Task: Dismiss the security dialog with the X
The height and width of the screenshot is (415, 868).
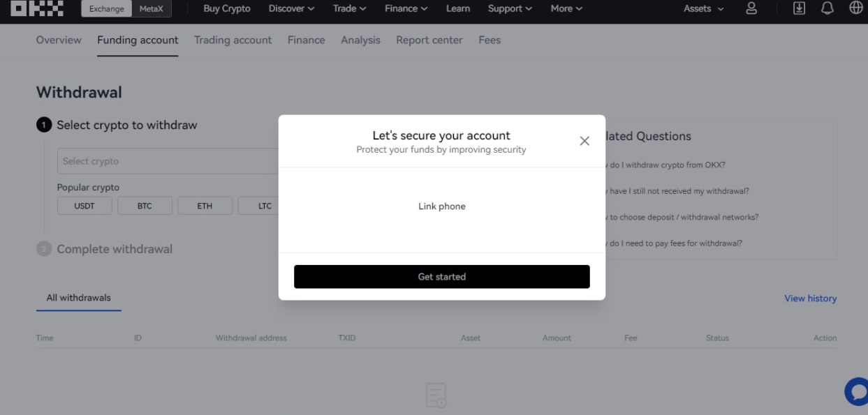Action: coord(584,140)
